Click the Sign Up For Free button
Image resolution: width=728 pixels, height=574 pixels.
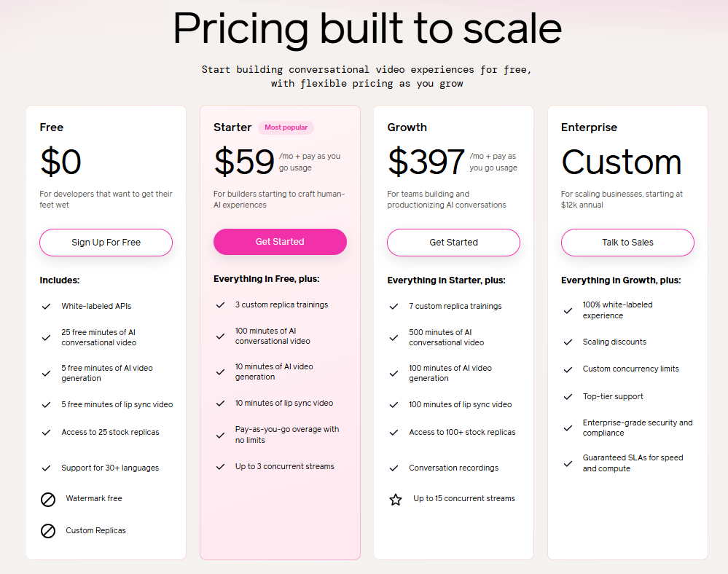(106, 243)
